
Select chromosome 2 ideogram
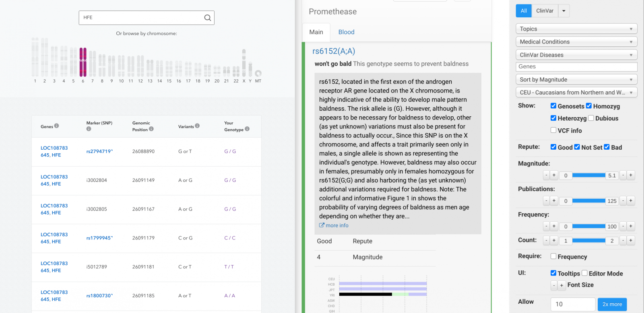click(44, 57)
